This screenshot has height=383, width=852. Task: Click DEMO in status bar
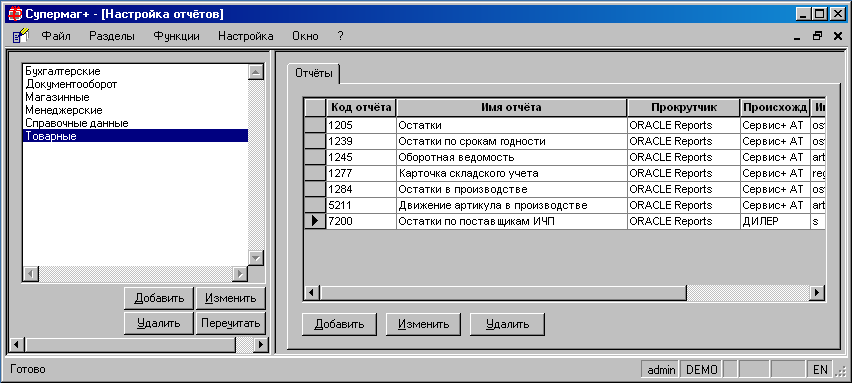pos(701,370)
